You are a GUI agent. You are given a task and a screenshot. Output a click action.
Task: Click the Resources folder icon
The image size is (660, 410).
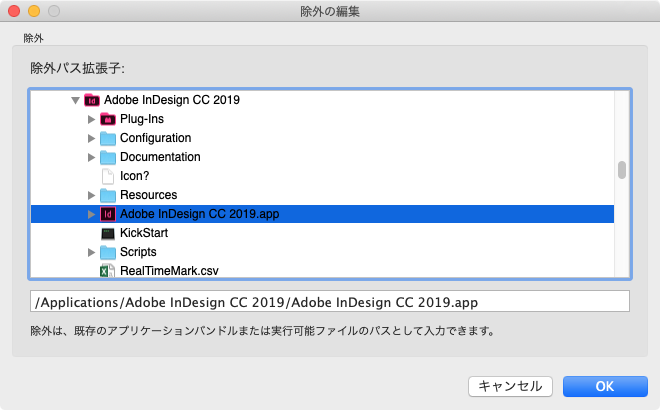click(x=108, y=195)
